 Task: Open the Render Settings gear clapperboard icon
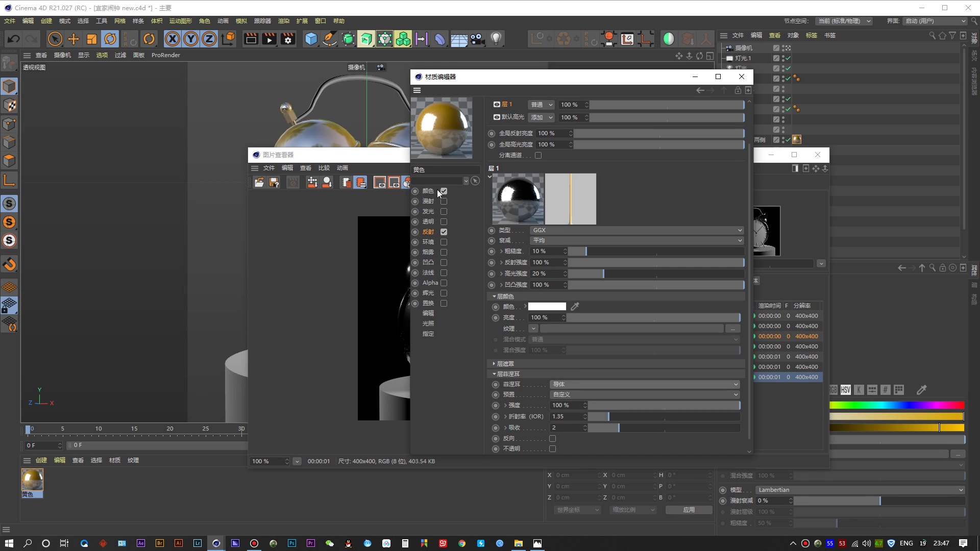[288, 39]
